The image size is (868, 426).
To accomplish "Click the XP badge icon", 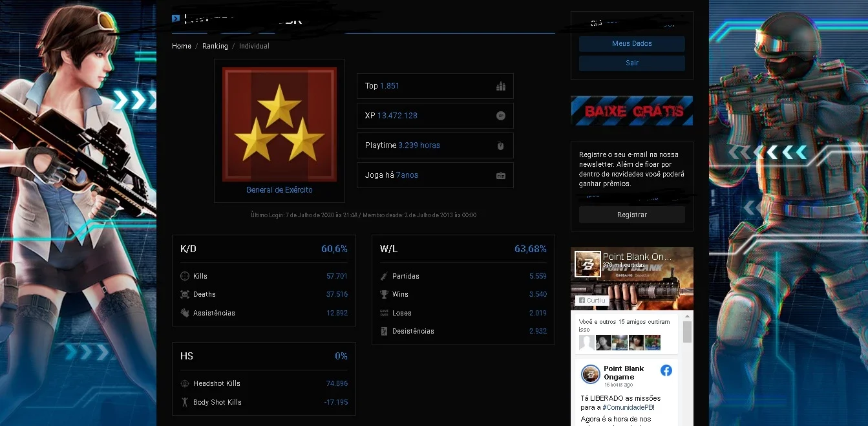I will click(x=500, y=116).
